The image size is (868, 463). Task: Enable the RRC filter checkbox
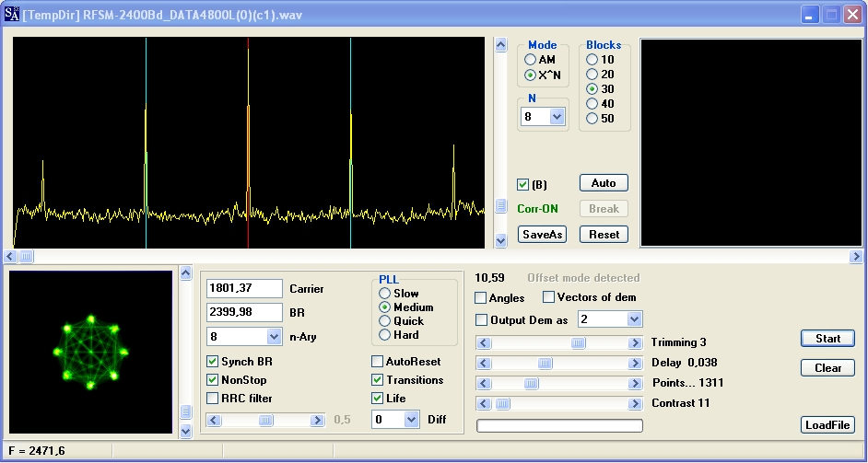pyautogui.click(x=213, y=399)
